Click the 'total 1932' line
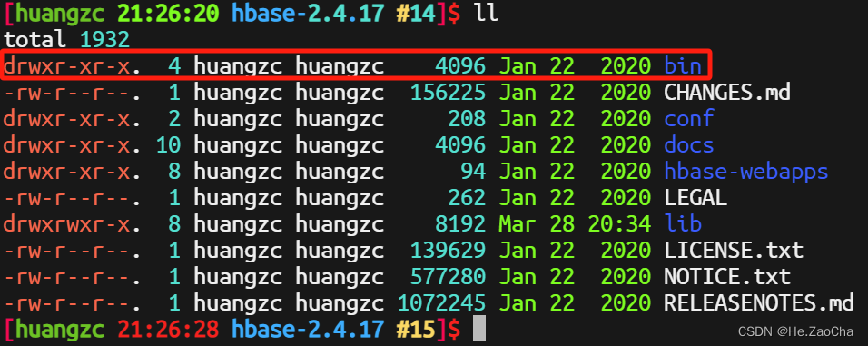The image size is (868, 346). [66, 40]
